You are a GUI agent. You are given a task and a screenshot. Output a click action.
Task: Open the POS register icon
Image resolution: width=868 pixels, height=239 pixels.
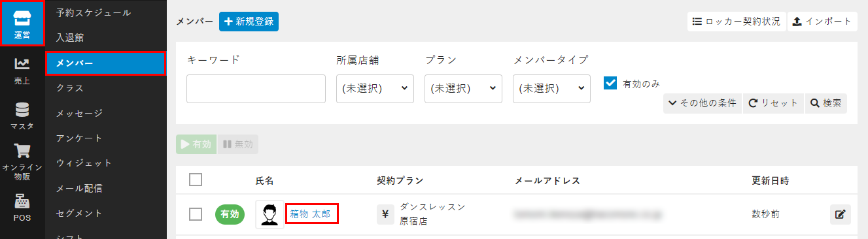(22, 208)
